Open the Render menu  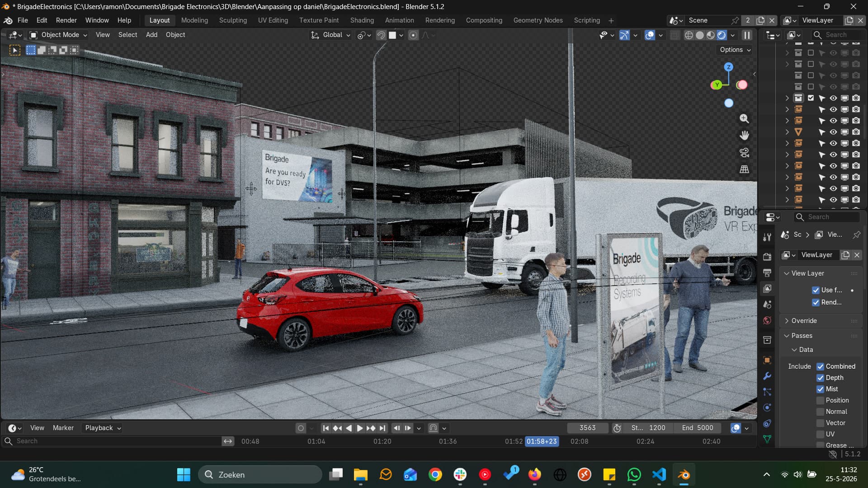[x=66, y=20]
